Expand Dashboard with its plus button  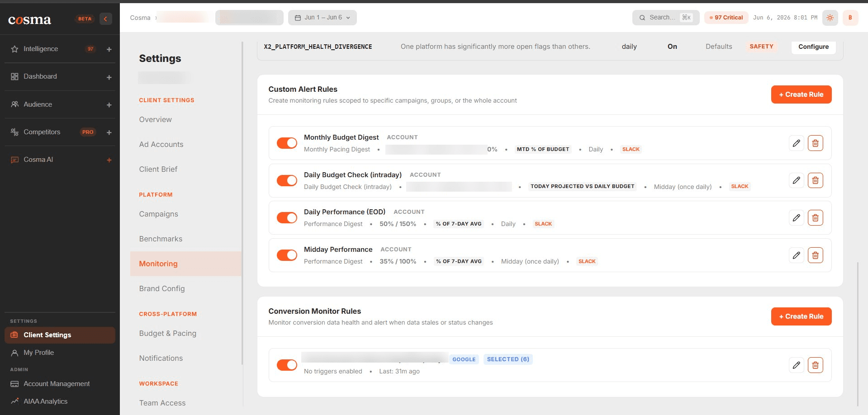click(109, 77)
